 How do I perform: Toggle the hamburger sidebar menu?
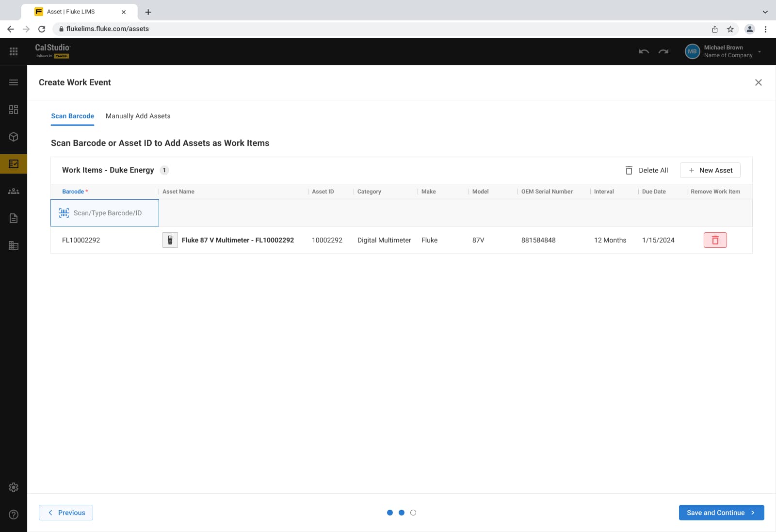(x=14, y=82)
